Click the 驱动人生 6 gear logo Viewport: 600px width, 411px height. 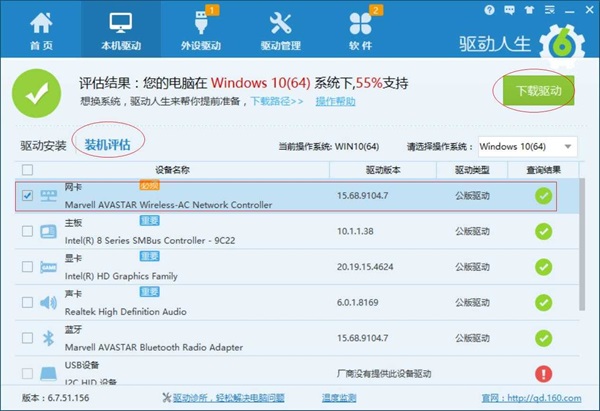tap(562, 44)
